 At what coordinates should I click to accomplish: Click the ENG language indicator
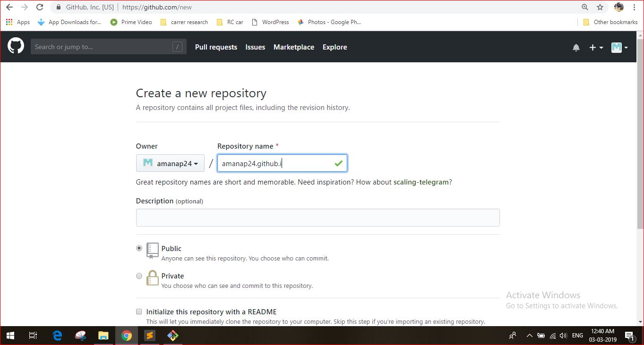click(577, 336)
